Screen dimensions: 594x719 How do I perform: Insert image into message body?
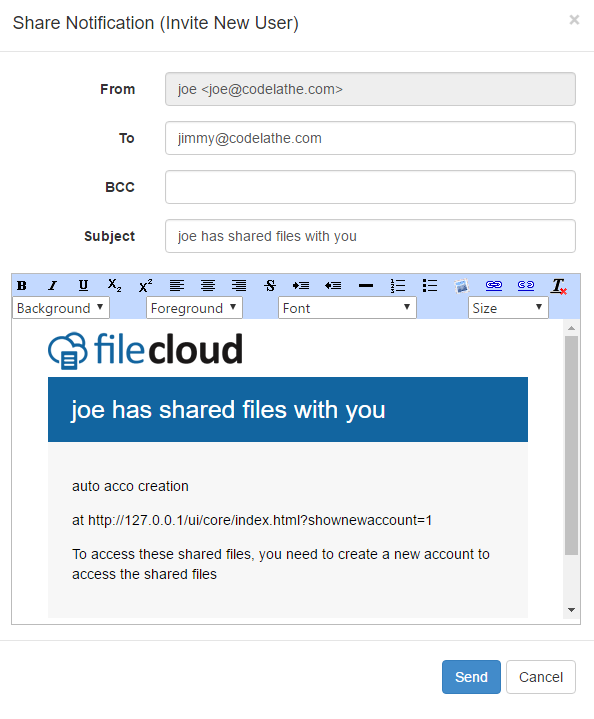(461, 286)
